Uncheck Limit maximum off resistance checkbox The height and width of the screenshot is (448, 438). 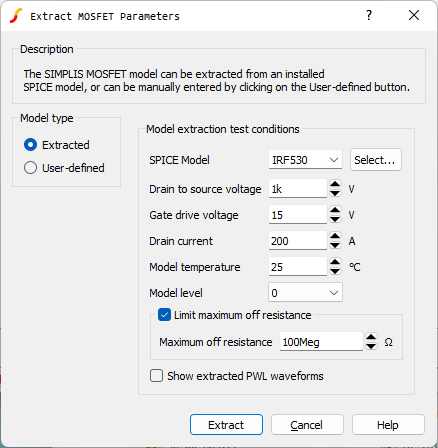[164, 315]
